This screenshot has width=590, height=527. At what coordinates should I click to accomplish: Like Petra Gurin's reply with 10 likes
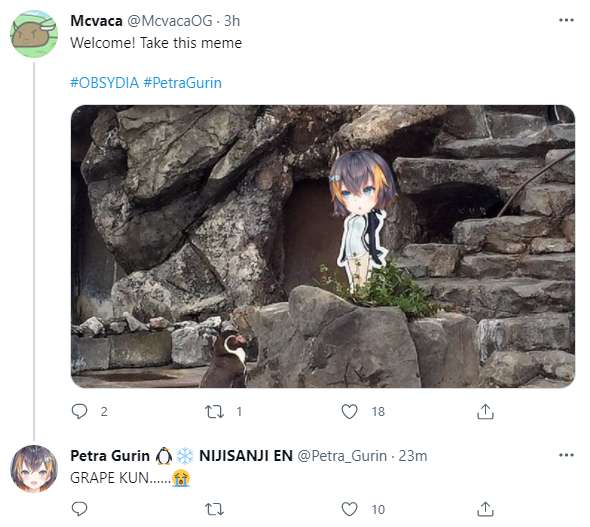pos(349,509)
